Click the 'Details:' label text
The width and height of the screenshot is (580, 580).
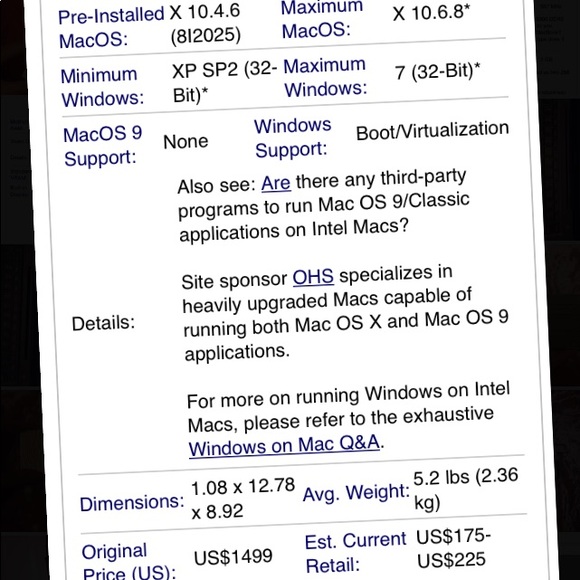(x=103, y=323)
